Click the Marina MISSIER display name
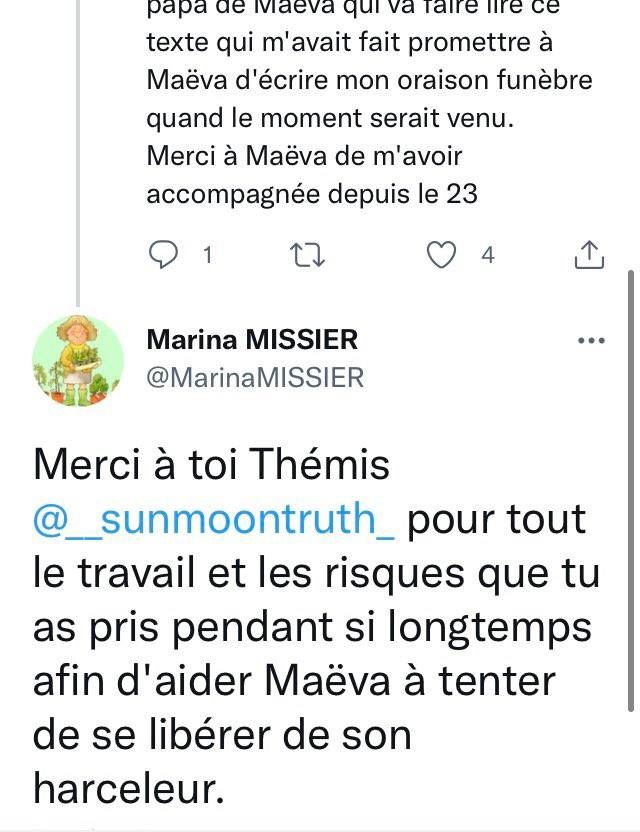This screenshot has width=640, height=832. tap(252, 340)
